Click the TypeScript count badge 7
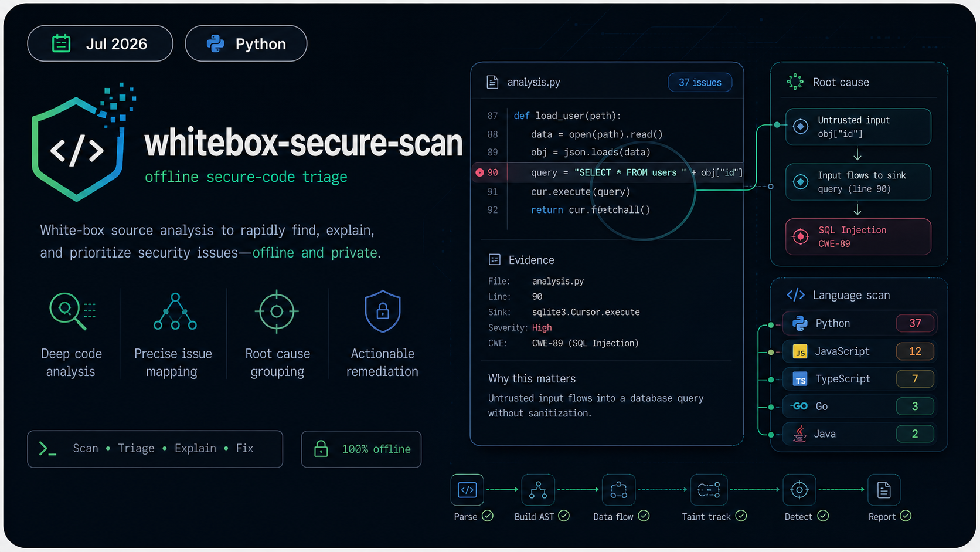980x552 pixels. point(915,379)
